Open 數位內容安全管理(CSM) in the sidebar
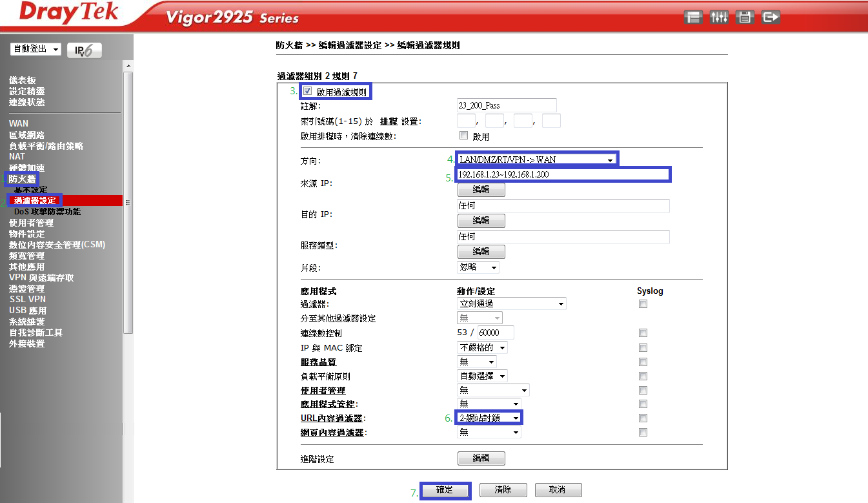This screenshot has height=503, width=868. coord(57,245)
